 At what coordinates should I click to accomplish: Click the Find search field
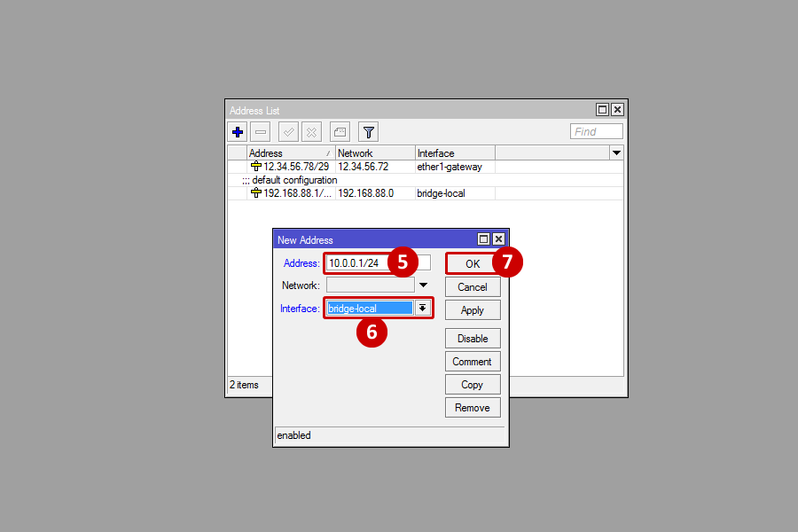point(597,131)
